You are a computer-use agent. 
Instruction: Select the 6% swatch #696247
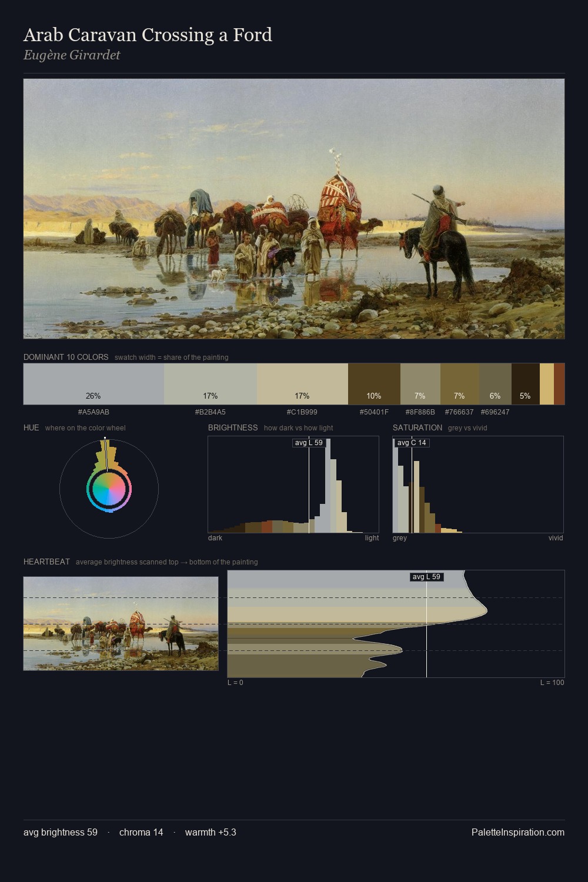click(x=495, y=384)
